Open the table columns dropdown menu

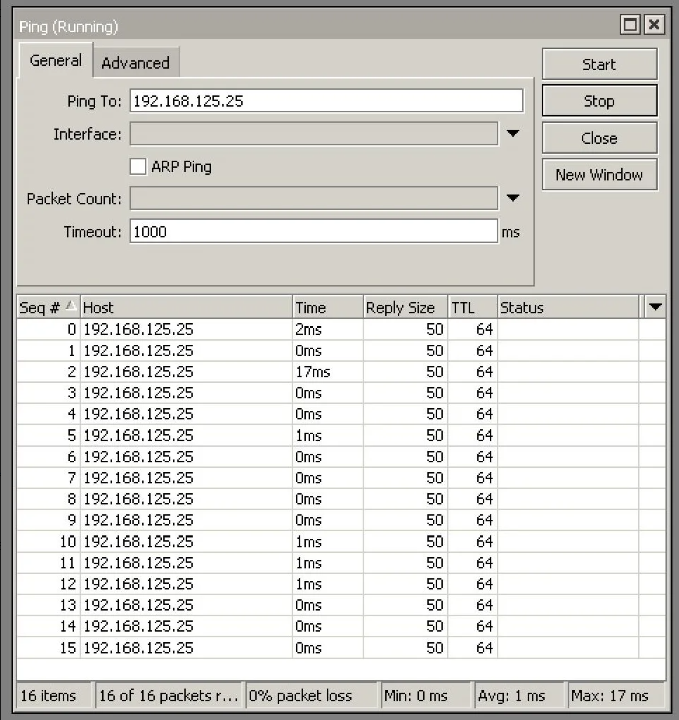click(655, 308)
